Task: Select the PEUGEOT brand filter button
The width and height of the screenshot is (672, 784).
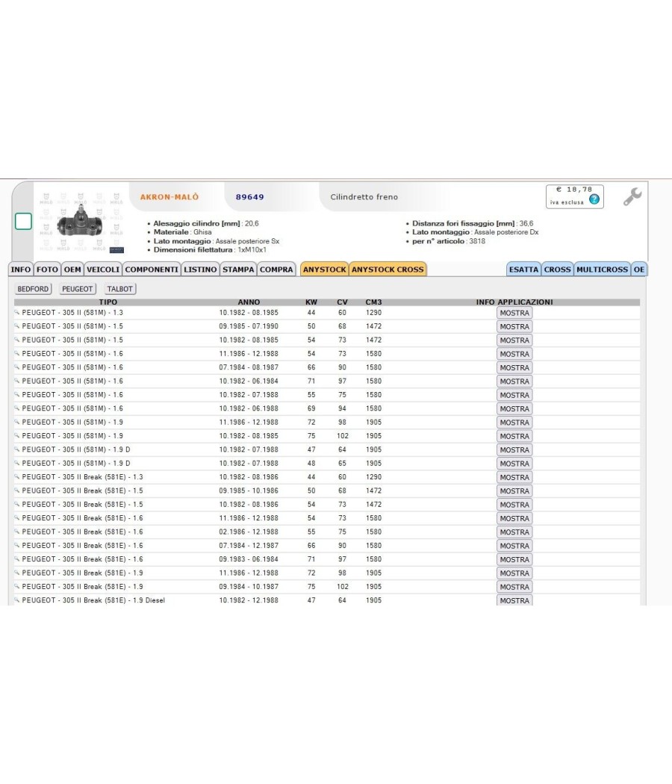Action: (77, 289)
